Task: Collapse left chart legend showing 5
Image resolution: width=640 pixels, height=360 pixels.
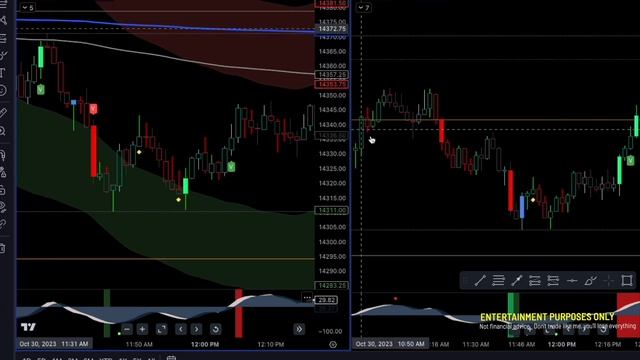Action: coord(28,7)
